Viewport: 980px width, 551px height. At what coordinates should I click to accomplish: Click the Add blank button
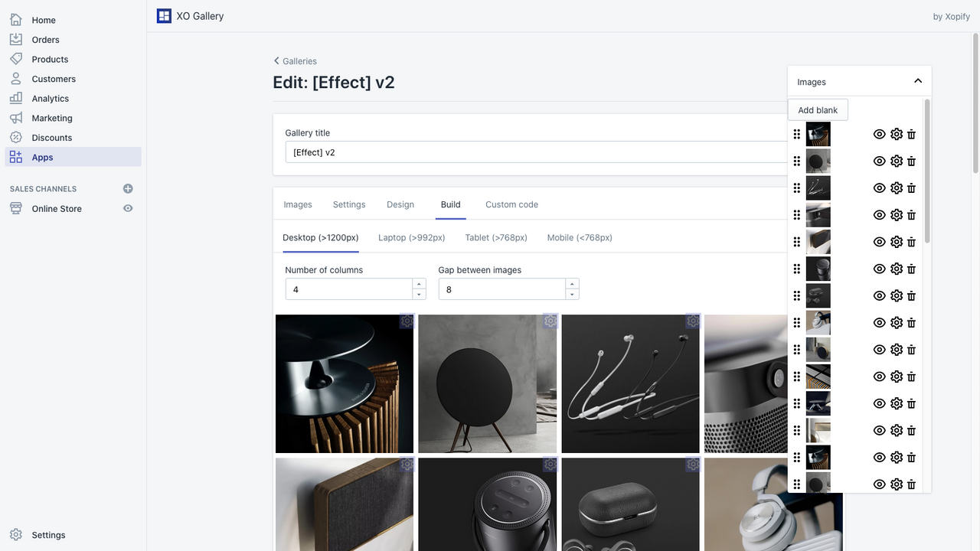coord(818,109)
